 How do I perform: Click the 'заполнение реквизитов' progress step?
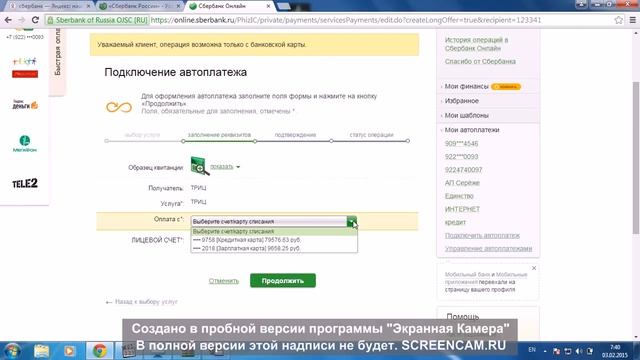[x=219, y=135]
